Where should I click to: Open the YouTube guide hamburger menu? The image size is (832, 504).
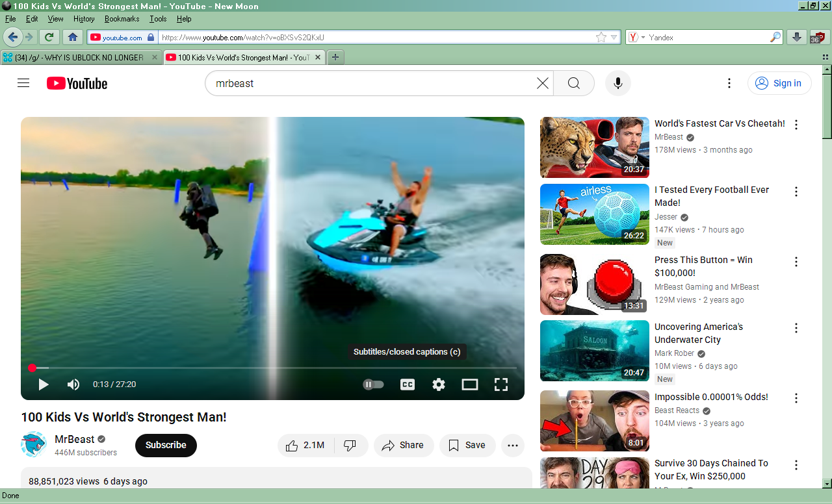point(23,83)
